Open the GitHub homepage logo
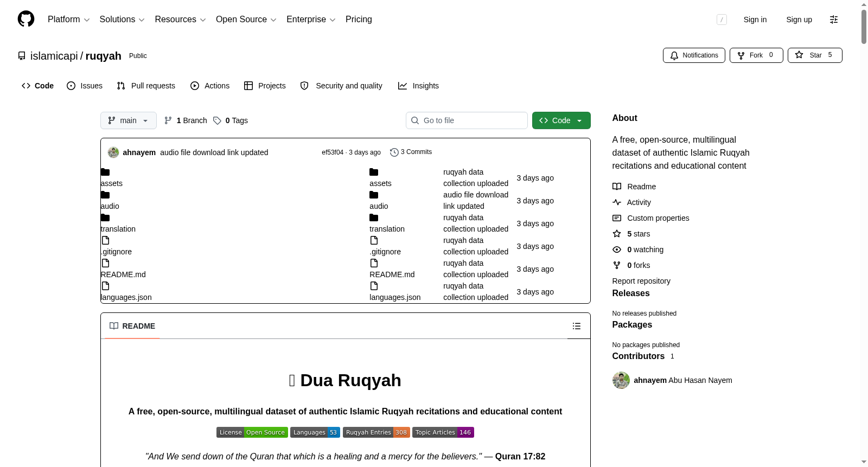868x467 pixels. 26,19
